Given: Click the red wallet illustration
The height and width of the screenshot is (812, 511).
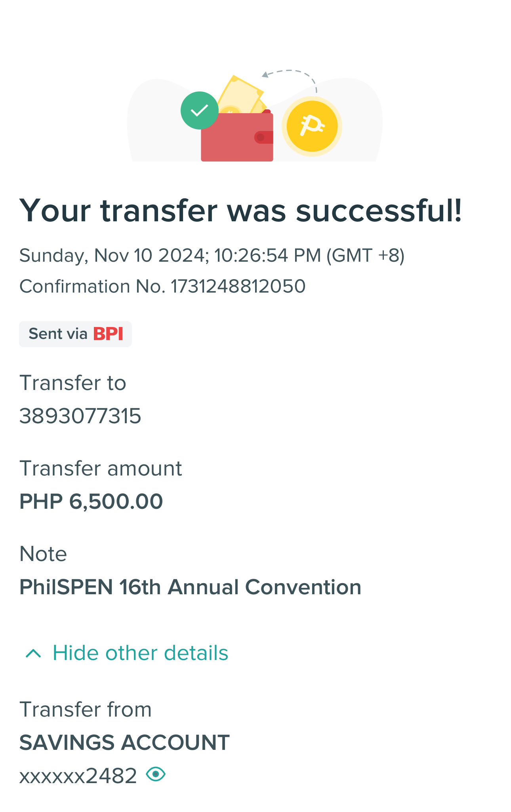Looking at the screenshot, I should pos(237,137).
